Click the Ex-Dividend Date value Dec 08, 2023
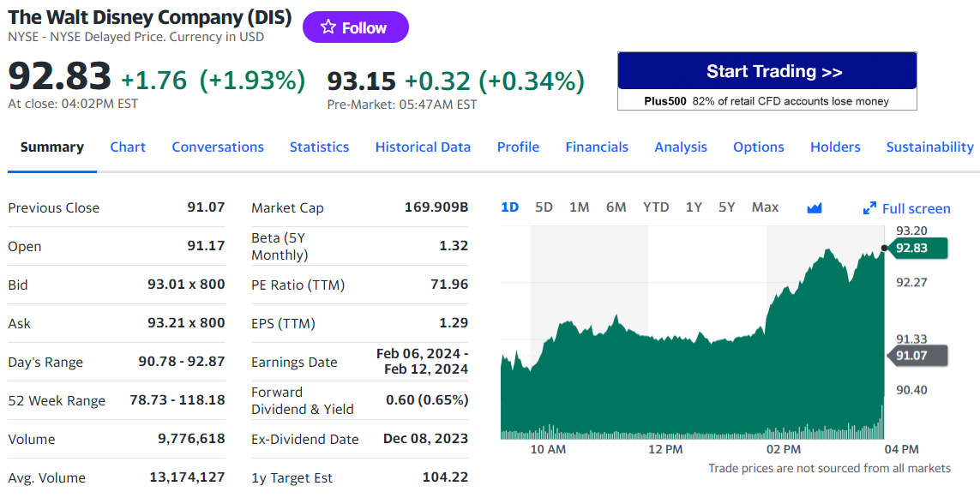The image size is (980, 498). tap(425, 439)
